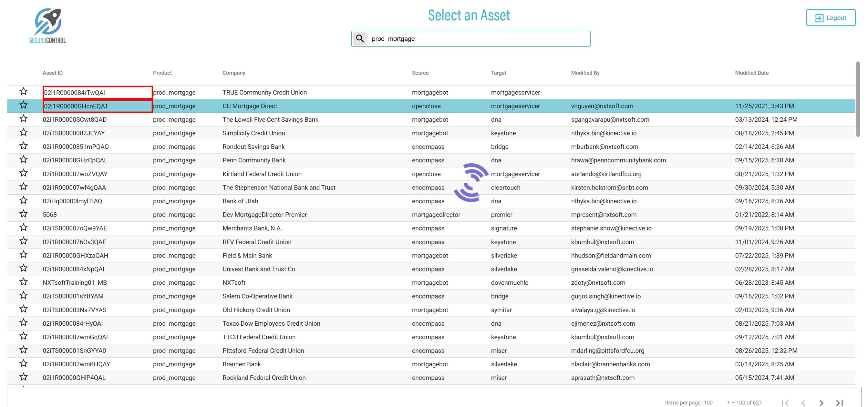Favorite the TRUE Community Credit Union asset
This screenshot has height=407, width=868.
point(23,92)
